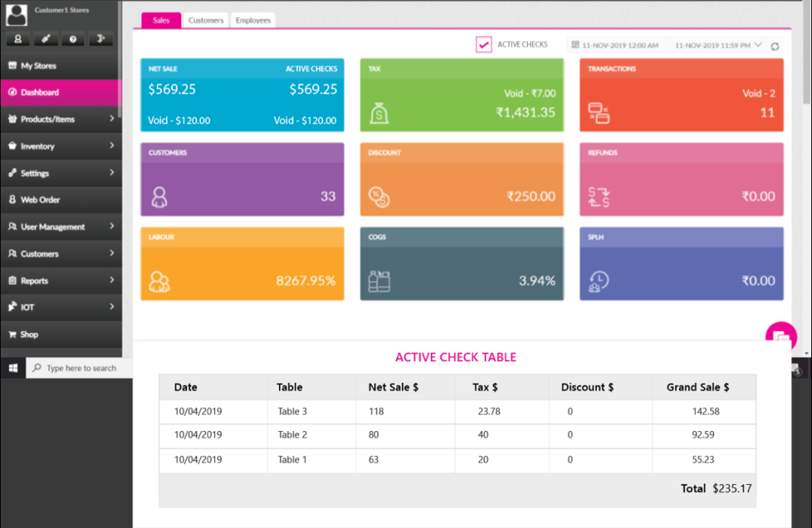812x528 pixels.
Task: Click the Transactions cards icon
Action: [598, 113]
